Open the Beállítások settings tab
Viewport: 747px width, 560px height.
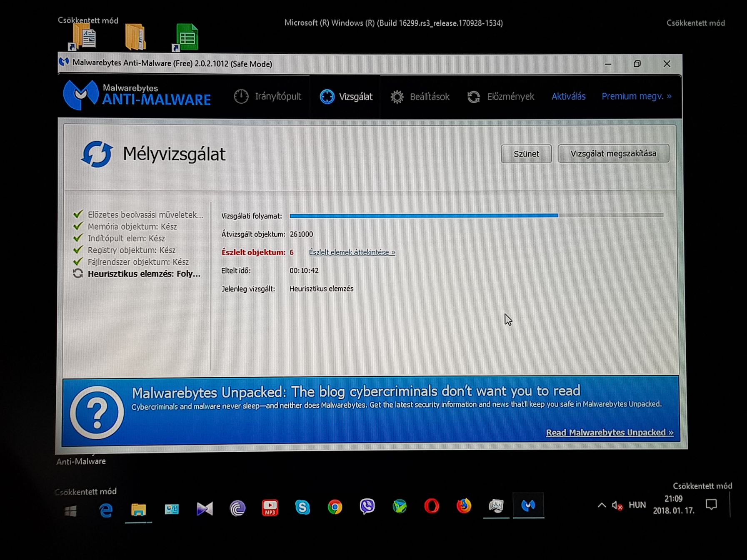coord(420,97)
